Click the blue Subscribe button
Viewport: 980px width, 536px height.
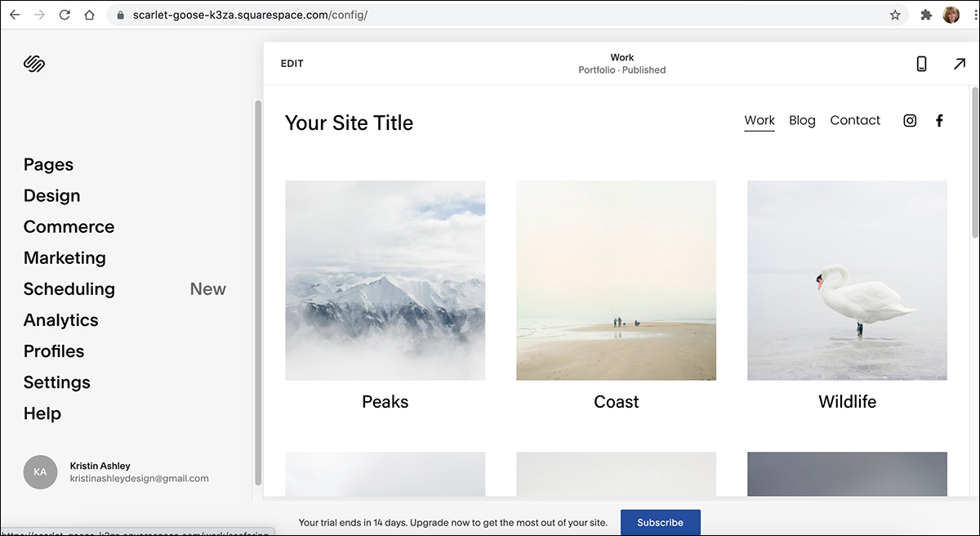coord(660,522)
